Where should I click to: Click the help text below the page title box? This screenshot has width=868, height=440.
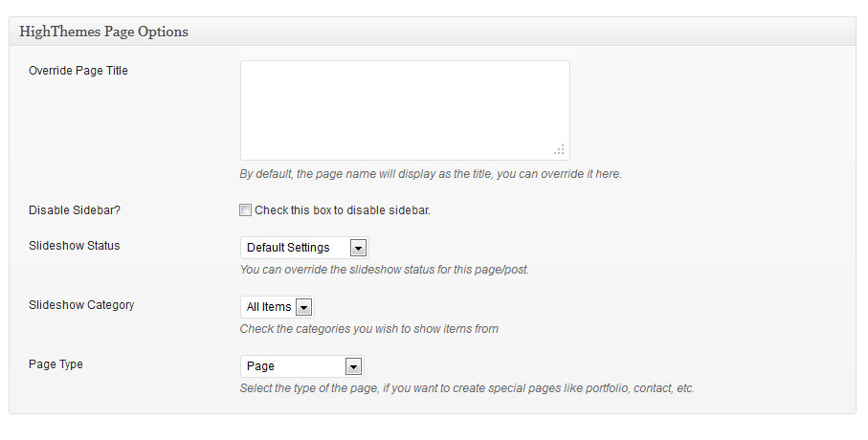(431, 175)
